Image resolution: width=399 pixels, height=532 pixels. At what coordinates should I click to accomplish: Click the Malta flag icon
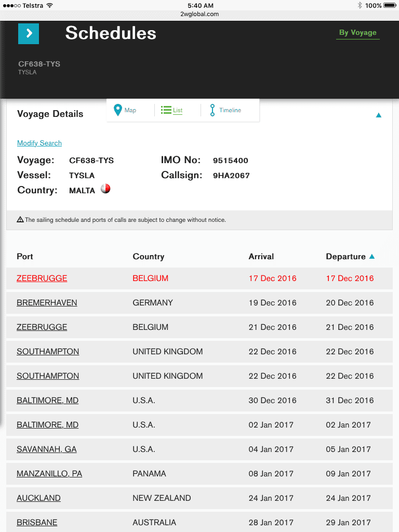pyautogui.click(x=105, y=189)
